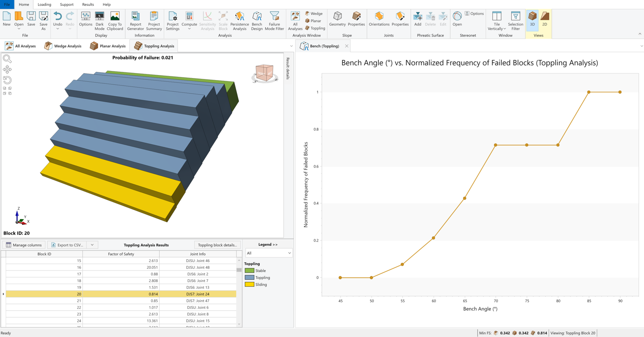Click Manage columns button

pos(24,245)
